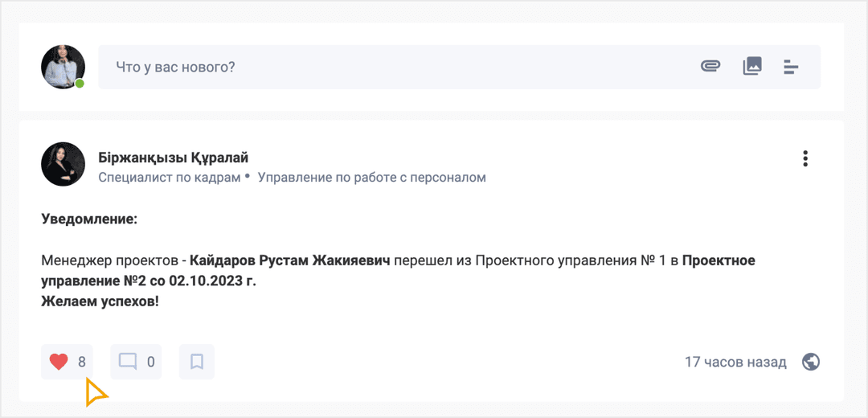This screenshot has height=418, width=868.
Task: Attach a file with the paperclip icon
Action: pos(710,66)
